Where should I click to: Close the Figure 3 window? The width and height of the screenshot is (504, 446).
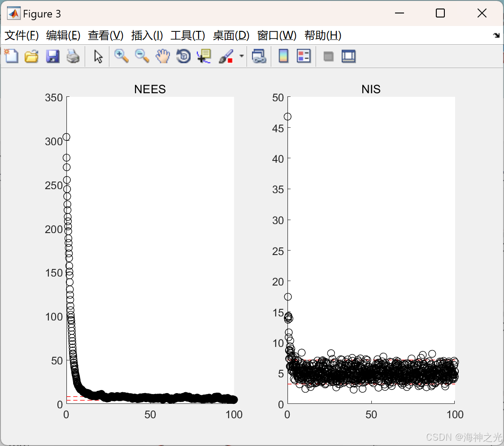(x=482, y=13)
